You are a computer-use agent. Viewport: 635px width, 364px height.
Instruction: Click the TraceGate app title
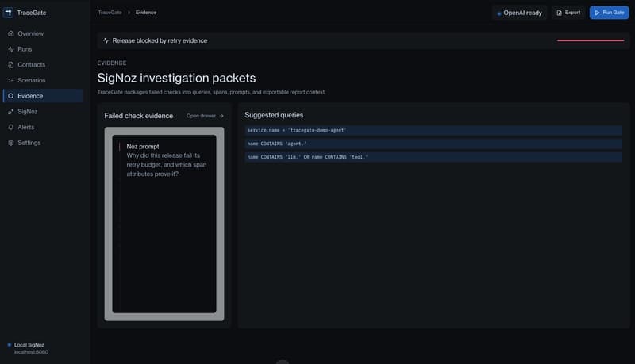pyautogui.click(x=32, y=13)
